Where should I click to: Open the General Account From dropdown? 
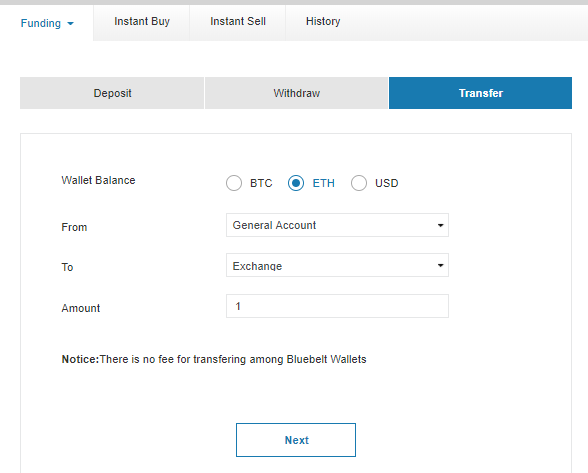(x=337, y=225)
